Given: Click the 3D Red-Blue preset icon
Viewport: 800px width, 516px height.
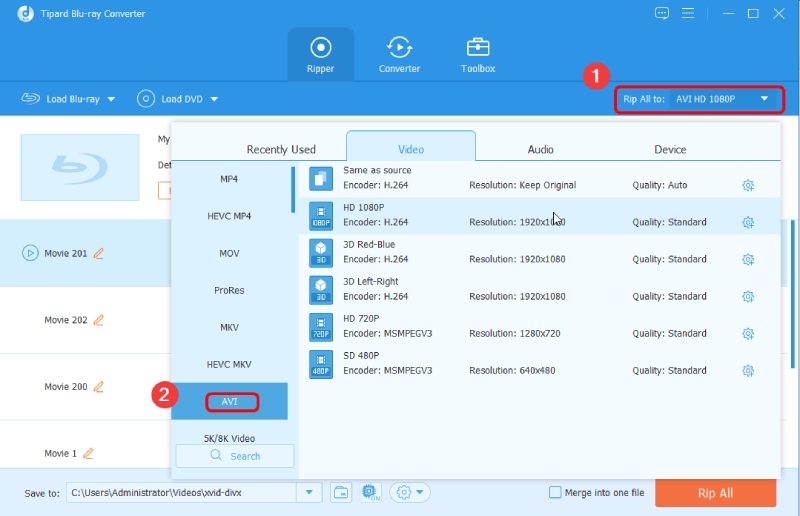Looking at the screenshot, I should (x=321, y=253).
